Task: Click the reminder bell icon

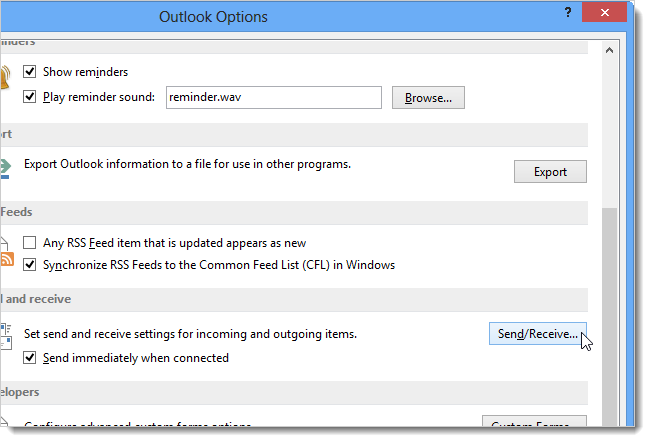Action: click(5, 77)
